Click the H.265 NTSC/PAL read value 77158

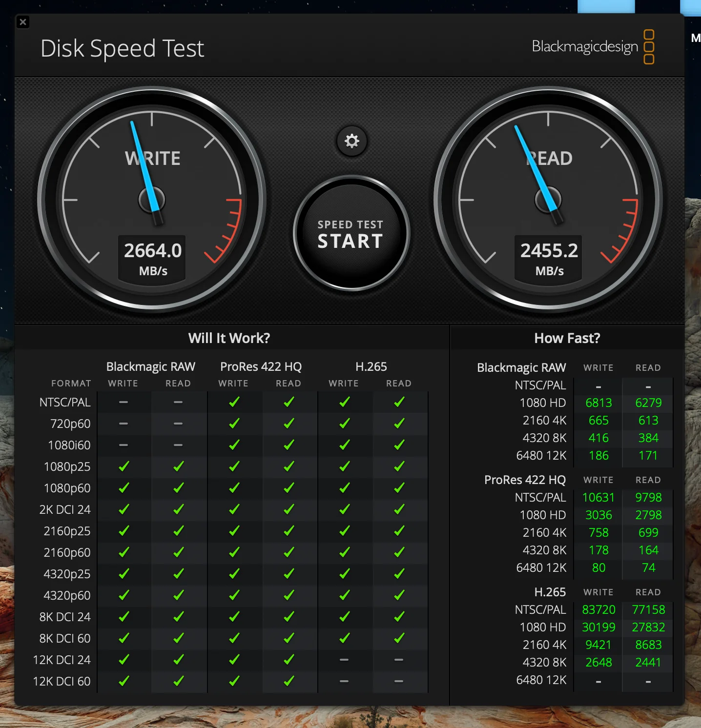648,609
